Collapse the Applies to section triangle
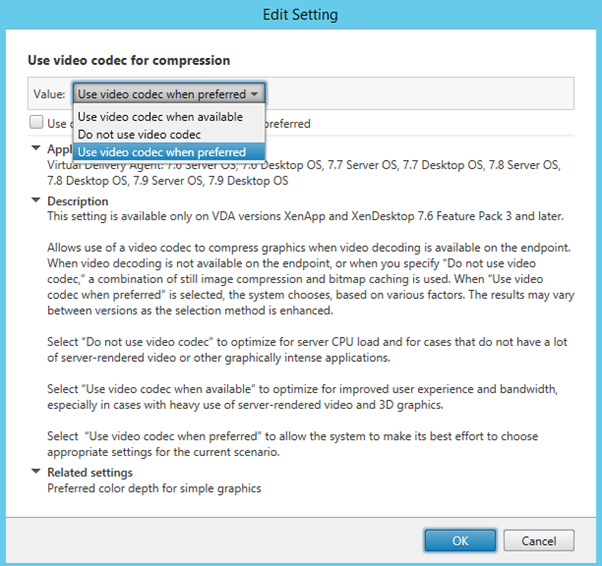Image resolution: width=602 pixels, height=566 pixels. click(37, 148)
